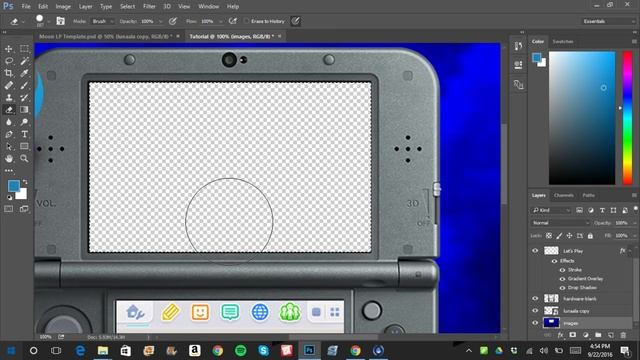This screenshot has width=640, height=360.
Task: Select the Path Selection tool
Action: coord(9,146)
